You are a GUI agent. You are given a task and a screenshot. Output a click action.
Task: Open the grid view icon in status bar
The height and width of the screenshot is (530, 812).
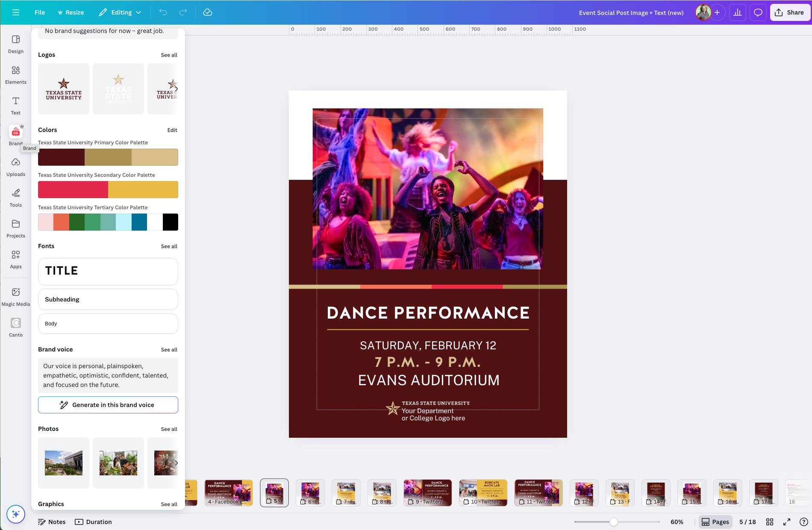[769, 521]
